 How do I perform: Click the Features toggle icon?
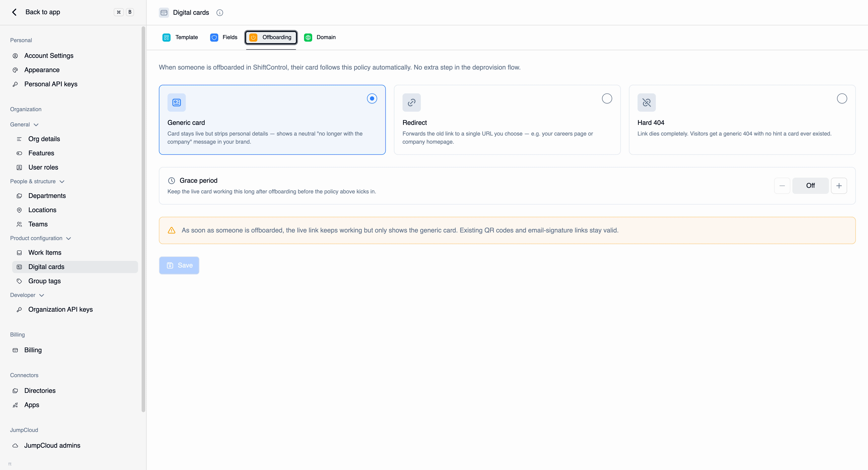[x=19, y=153]
